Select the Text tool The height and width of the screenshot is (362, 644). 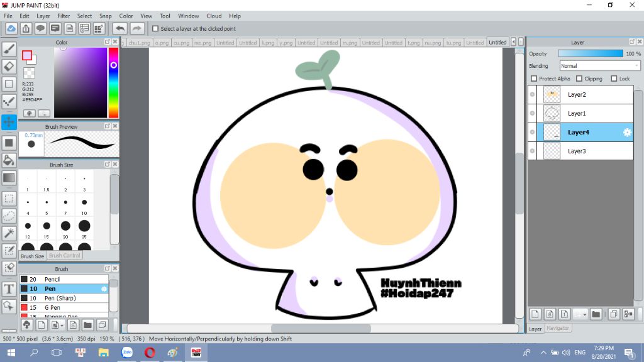(x=9, y=289)
